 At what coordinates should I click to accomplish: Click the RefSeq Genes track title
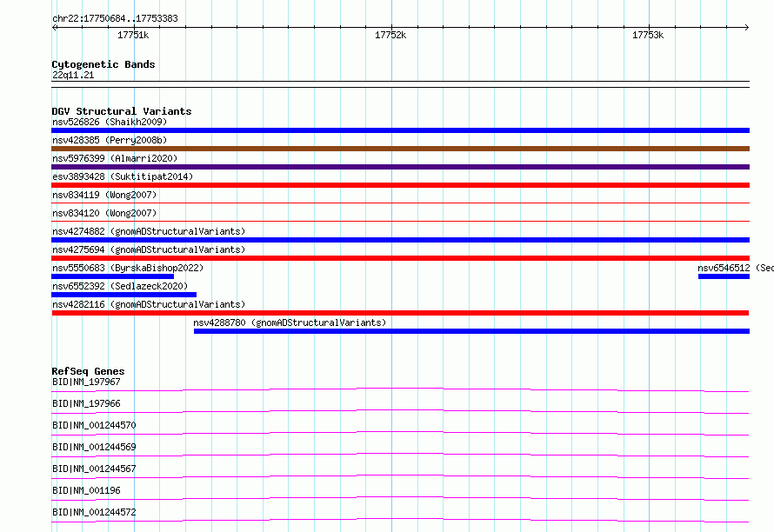click(88, 371)
